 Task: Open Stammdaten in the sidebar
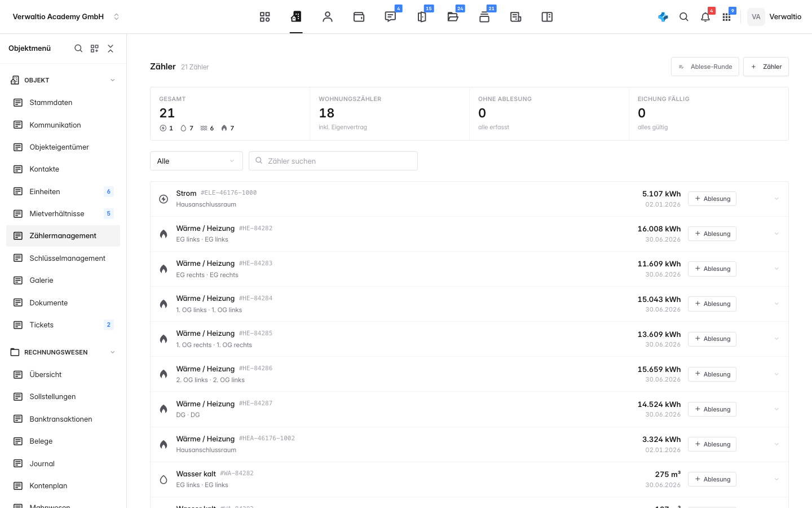(x=63, y=102)
